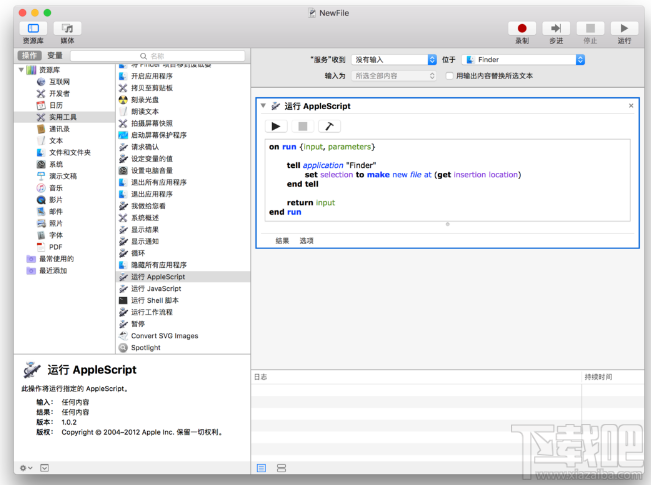
Task: Collapse the 运行 AppleScript action disclosure triangle
Action: pos(263,105)
